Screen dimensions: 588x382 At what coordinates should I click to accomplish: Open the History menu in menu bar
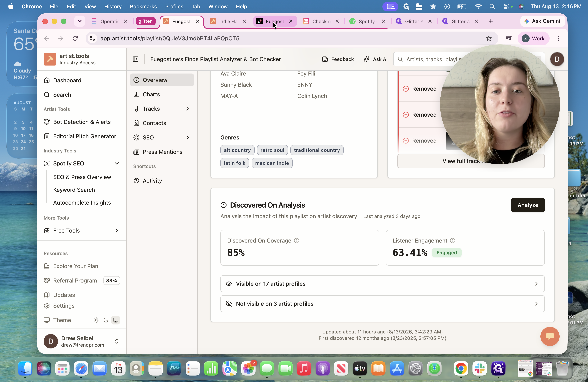(x=113, y=7)
